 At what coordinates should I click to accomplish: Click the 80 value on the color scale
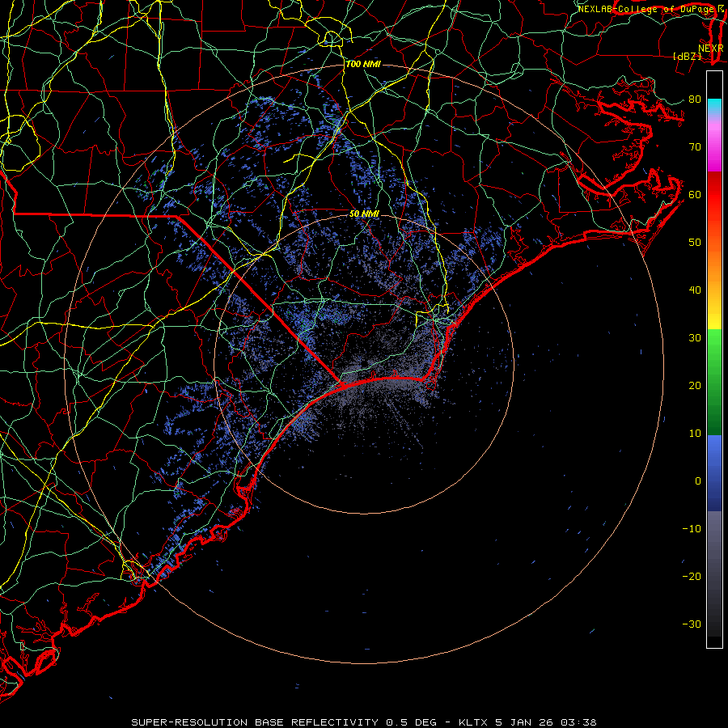695,99
